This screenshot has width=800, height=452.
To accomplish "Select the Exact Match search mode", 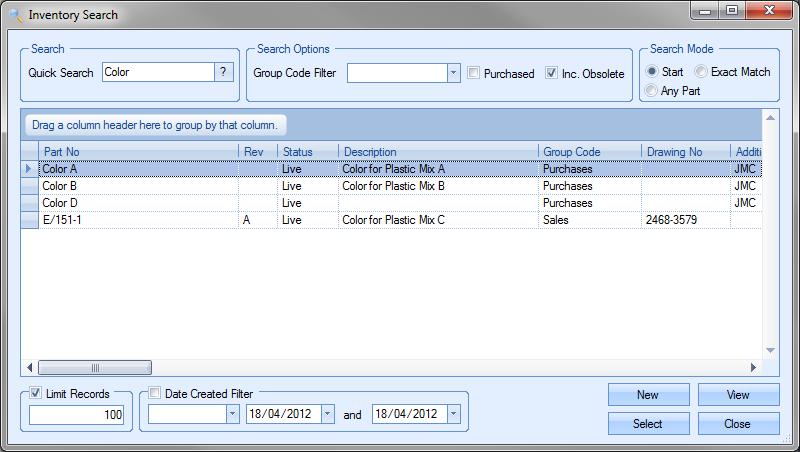I will point(701,72).
